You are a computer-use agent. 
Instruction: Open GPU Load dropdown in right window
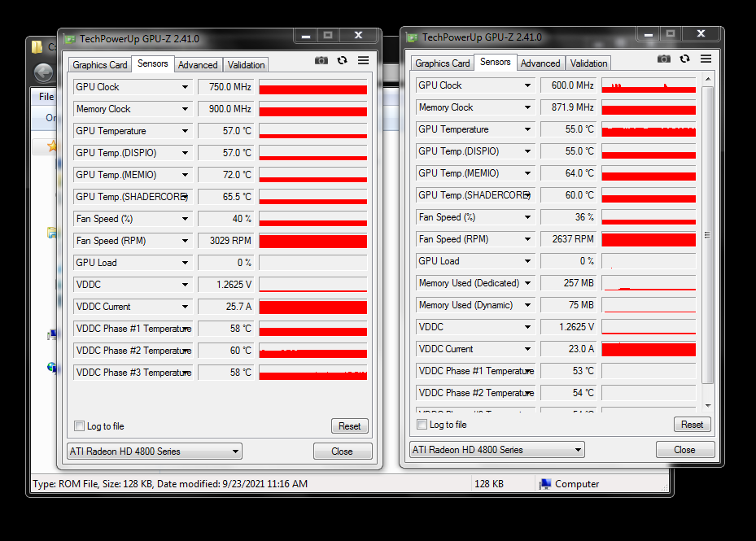click(x=527, y=261)
